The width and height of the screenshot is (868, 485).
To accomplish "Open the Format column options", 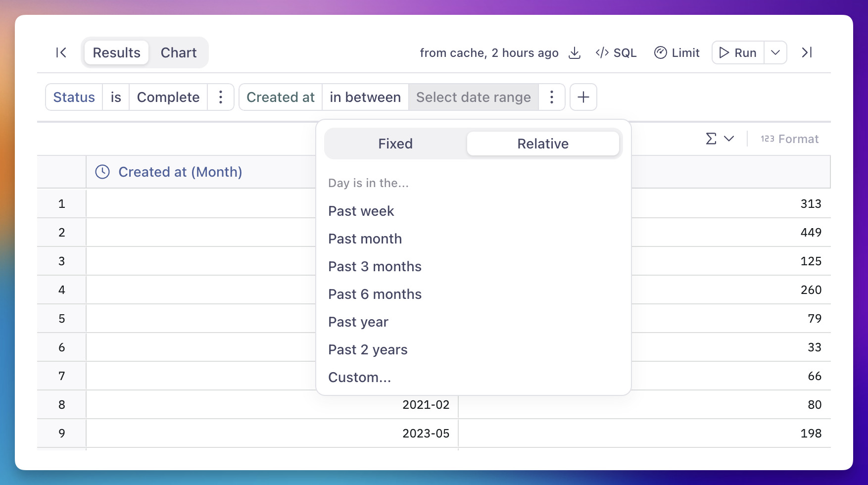I will [x=789, y=139].
